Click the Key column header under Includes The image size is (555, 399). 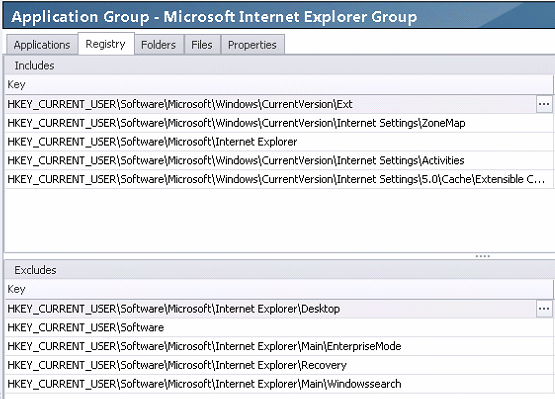279,85
